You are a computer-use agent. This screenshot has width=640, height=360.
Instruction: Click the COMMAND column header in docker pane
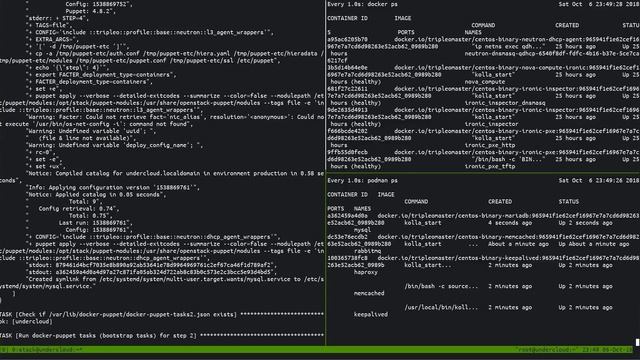coord(483,25)
